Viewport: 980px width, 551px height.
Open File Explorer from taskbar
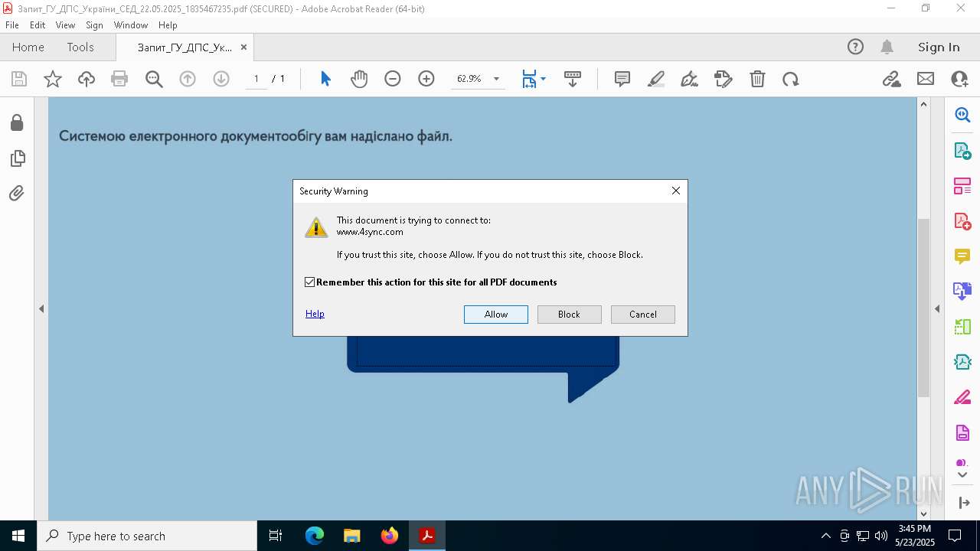tap(352, 536)
